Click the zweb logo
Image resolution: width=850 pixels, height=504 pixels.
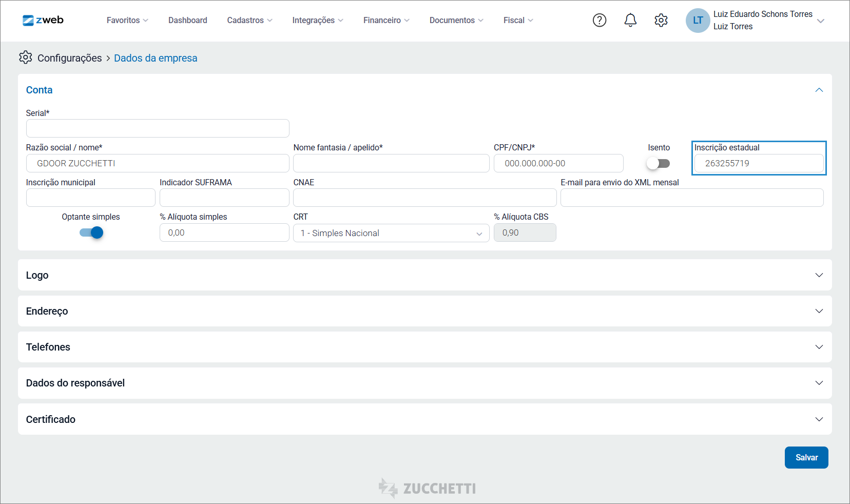click(x=43, y=20)
